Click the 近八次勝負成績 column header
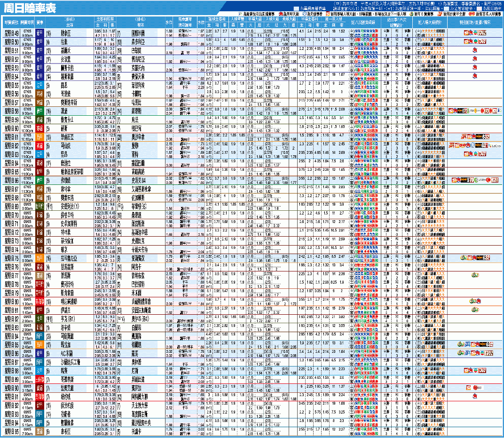Viewport: 504px width, 438px height. [362, 23]
